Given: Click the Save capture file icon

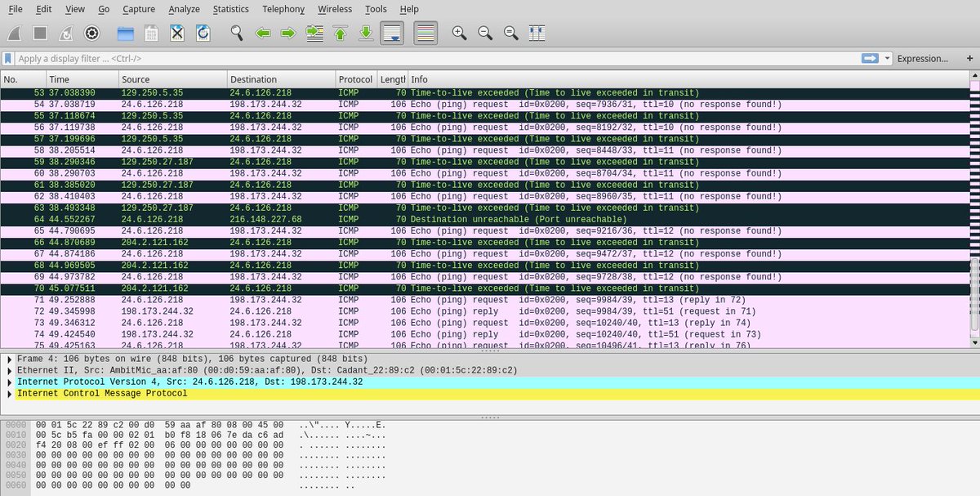Looking at the screenshot, I should click(x=151, y=34).
